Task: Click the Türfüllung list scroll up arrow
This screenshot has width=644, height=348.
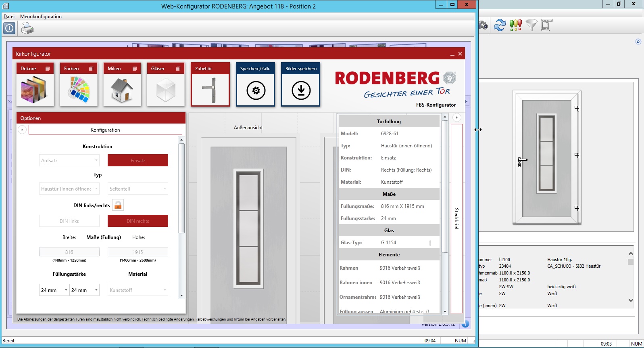Action: pyautogui.click(x=445, y=117)
